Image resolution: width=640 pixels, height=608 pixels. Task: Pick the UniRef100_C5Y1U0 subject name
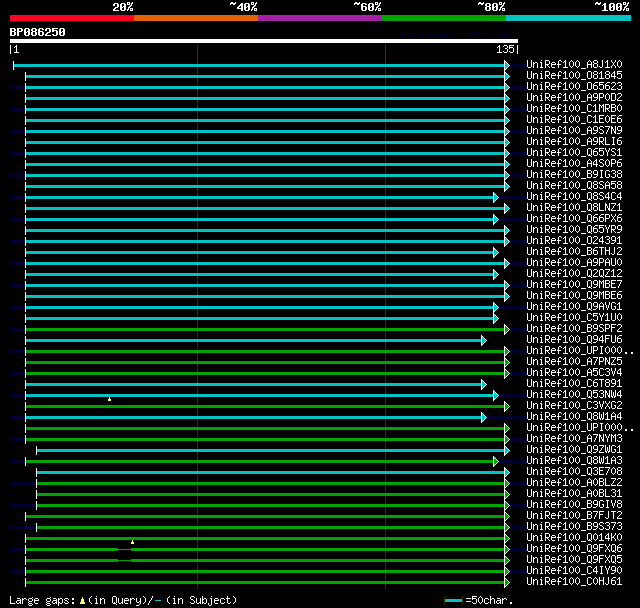pos(574,318)
